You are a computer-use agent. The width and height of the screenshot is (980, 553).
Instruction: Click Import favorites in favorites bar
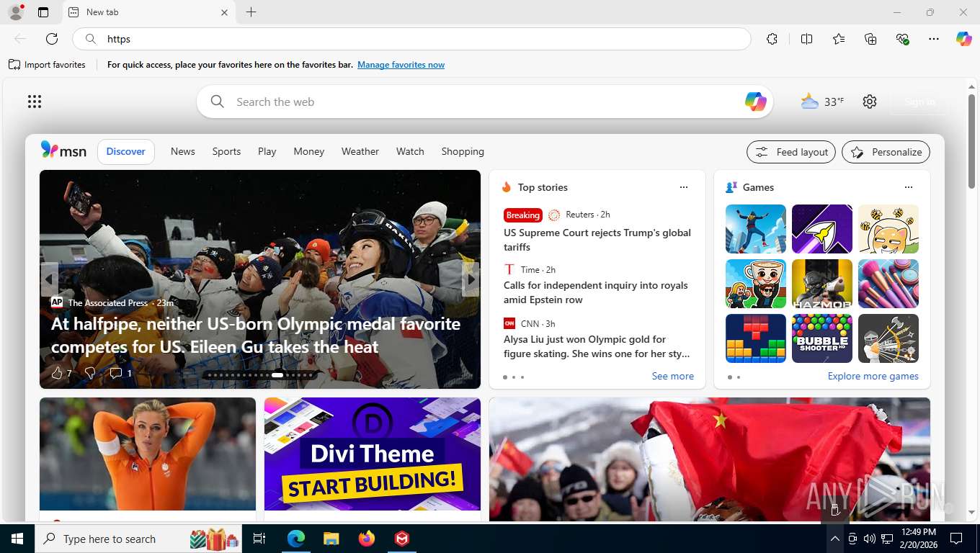47,65
